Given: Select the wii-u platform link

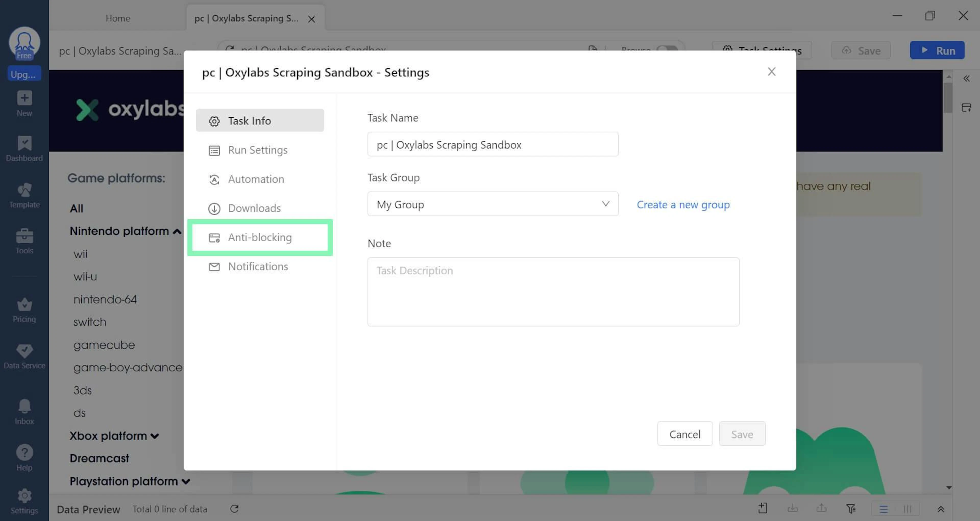Looking at the screenshot, I should [85, 277].
